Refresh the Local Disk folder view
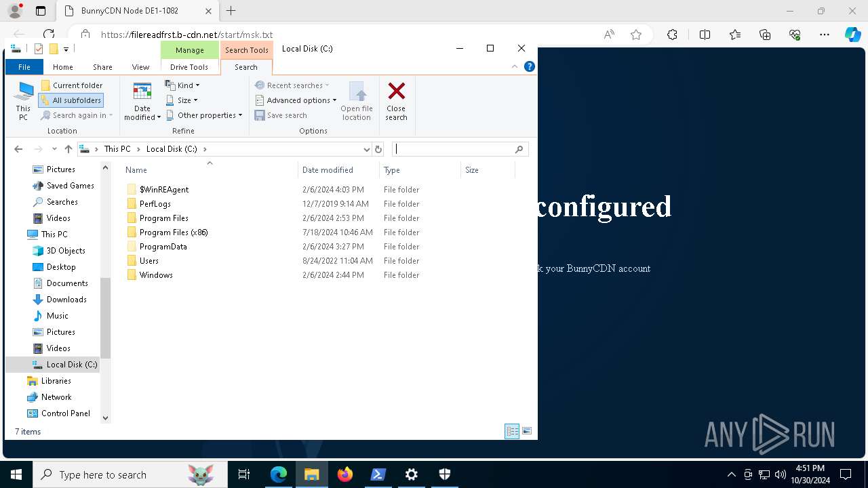The image size is (868, 488). (378, 149)
